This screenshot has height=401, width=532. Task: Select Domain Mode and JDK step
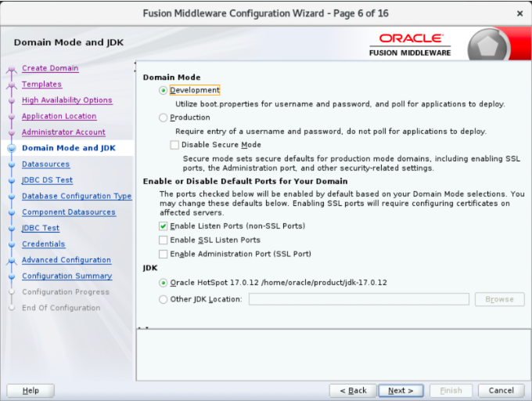click(69, 148)
